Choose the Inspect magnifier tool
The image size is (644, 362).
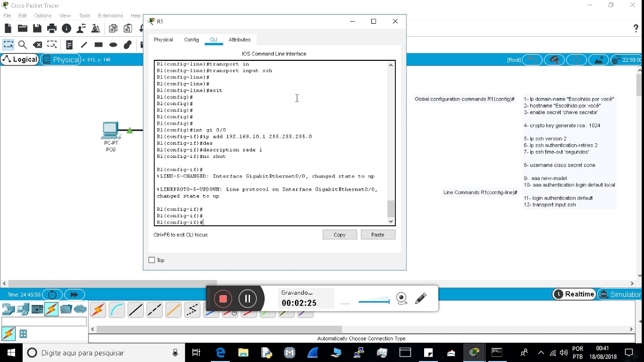click(23, 45)
